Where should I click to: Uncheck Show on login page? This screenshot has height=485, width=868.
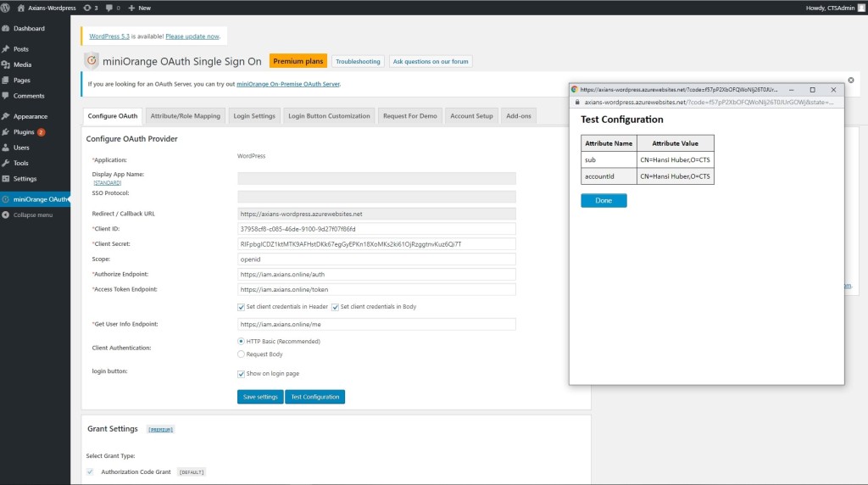242,373
